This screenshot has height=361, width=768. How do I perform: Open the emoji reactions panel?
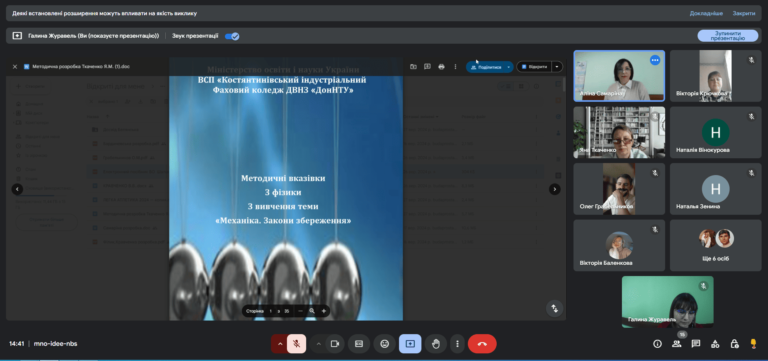(384, 344)
